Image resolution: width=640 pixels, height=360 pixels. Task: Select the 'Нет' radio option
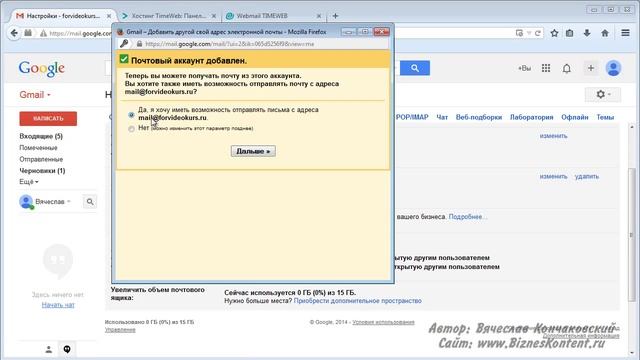click(x=131, y=129)
